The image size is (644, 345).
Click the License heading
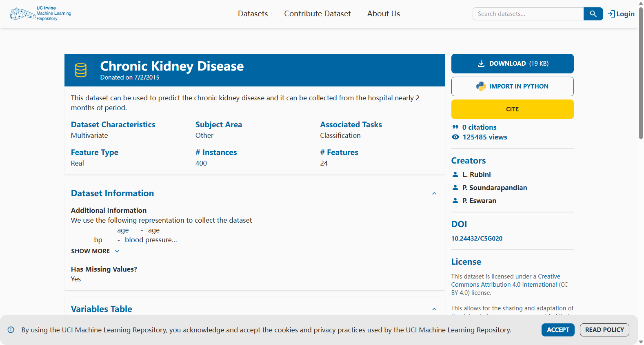[466, 262]
